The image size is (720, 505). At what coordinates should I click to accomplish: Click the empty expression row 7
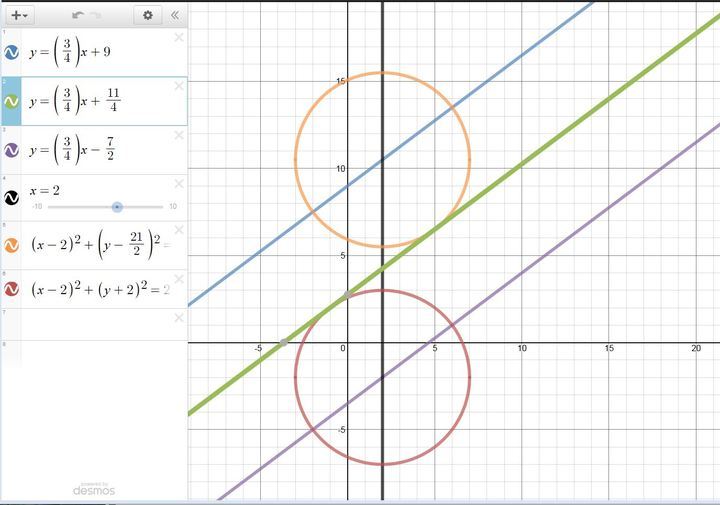(95, 324)
